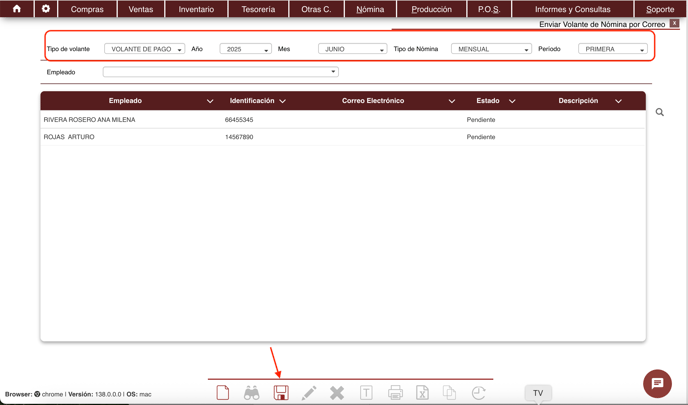688x405 pixels.
Task: Open the Mes dropdown showing JUNIO
Action: point(352,49)
